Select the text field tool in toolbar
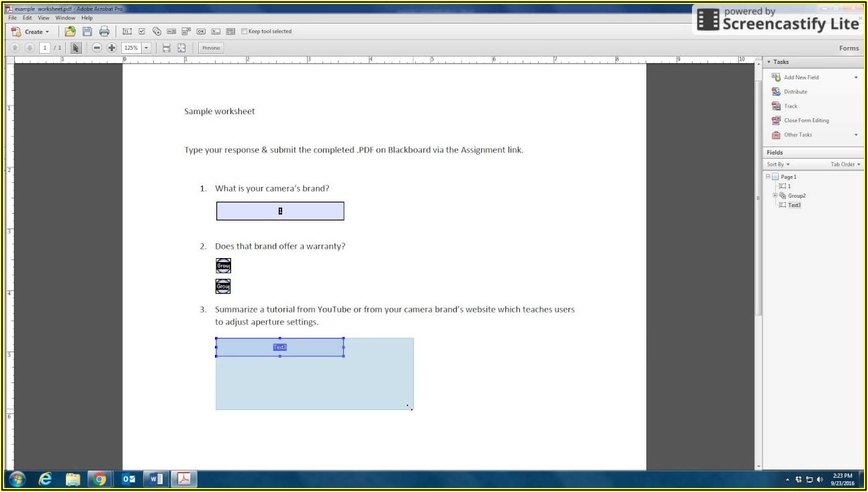Image resolution: width=868 pixels, height=492 pixels. 127,32
